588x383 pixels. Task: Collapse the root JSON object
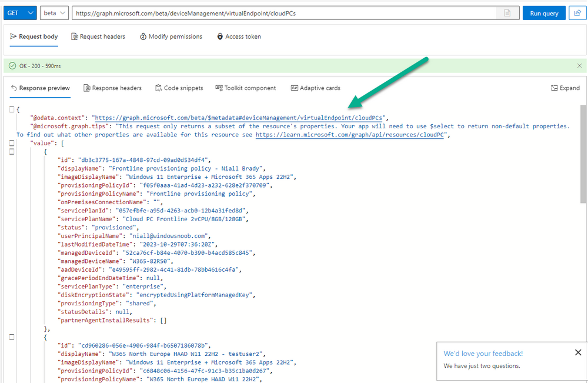tap(12, 109)
